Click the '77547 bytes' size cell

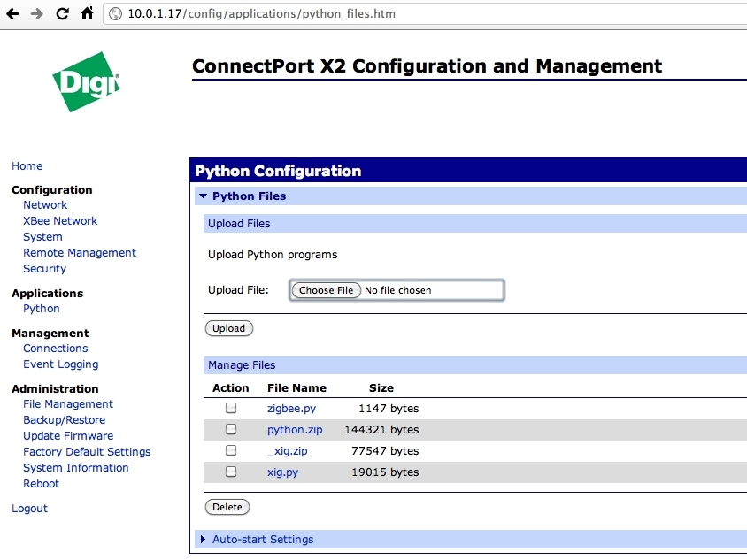385,451
